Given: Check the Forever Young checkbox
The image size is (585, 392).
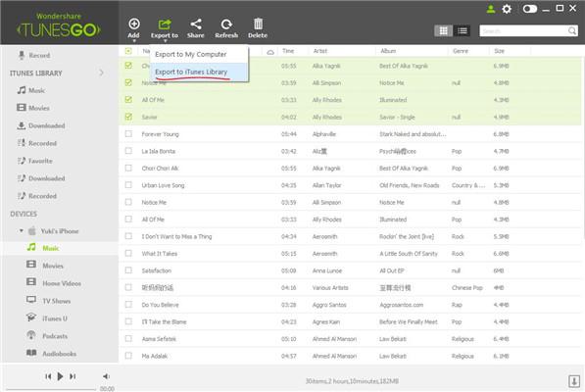Looking at the screenshot, I should click(128, 133).
